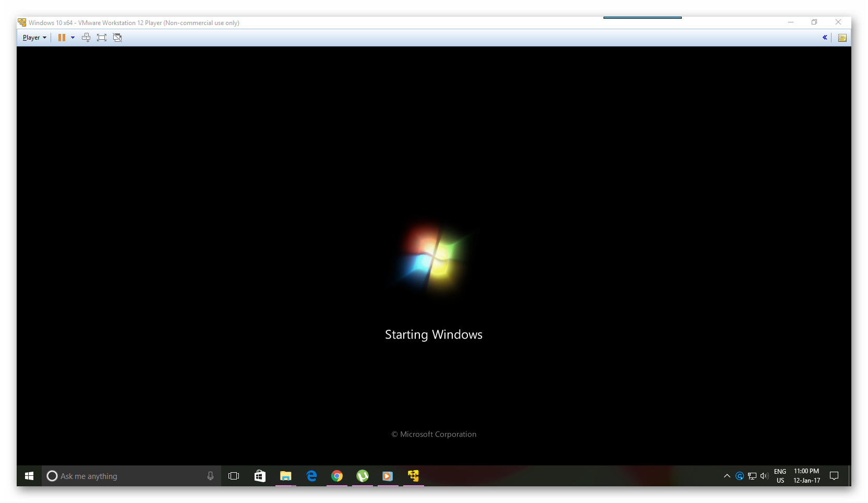This screenshot has width=868, height=503.
Task: Switch to uTorrent in taskbar
Action: point(363,476)
